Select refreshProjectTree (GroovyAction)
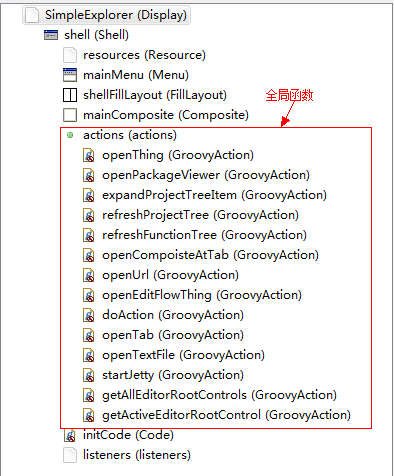The image size is (394, 476). point(200,215)
